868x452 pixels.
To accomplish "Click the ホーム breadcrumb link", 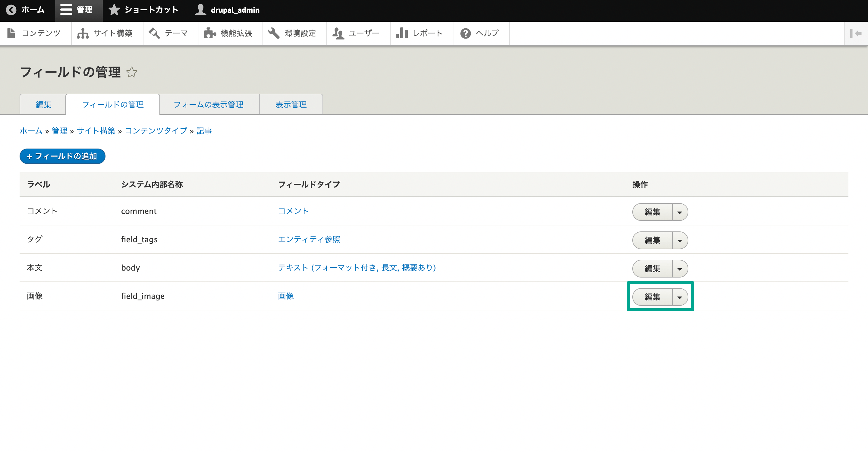I will pos(31,131).
